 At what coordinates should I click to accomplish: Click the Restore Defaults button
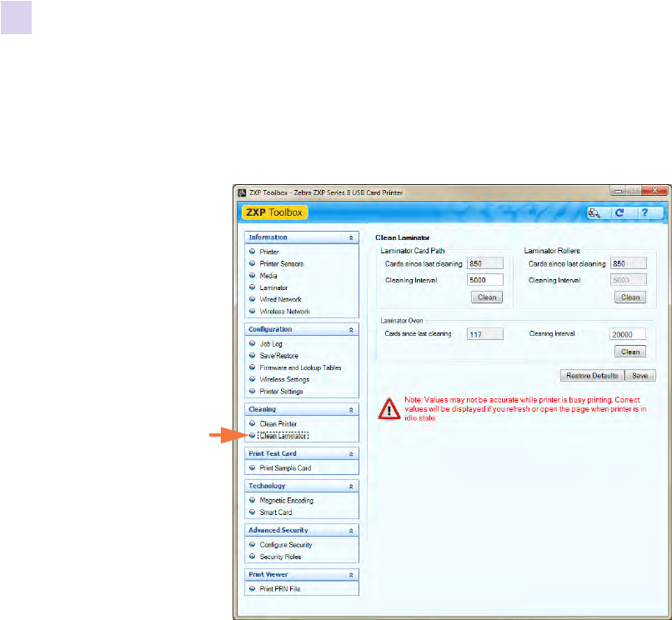[592, 376]
